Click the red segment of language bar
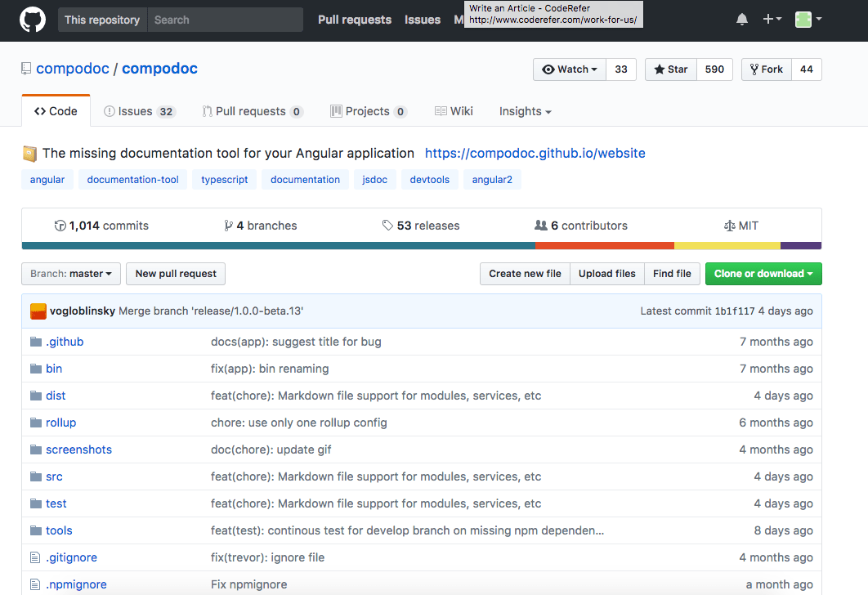The width and height of the screenshot is (868, 595). coord(605,246)
